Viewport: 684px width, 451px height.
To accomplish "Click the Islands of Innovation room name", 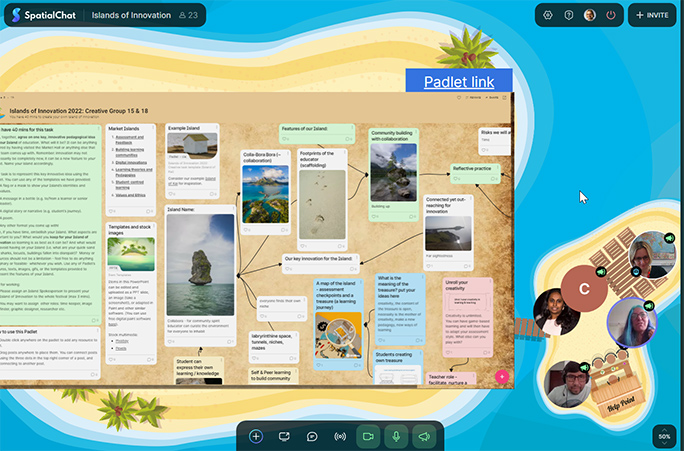I will pyautogui.click(x=131, y=15).
